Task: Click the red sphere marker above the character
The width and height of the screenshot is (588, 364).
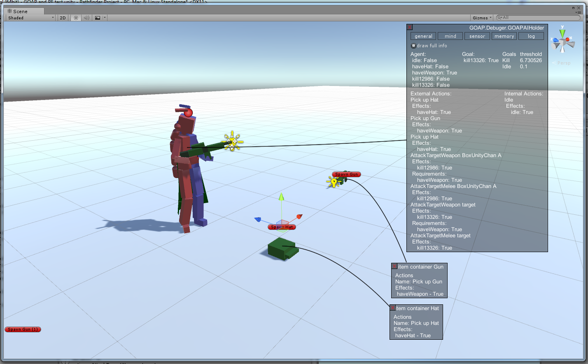Action: tap(189, 113)
